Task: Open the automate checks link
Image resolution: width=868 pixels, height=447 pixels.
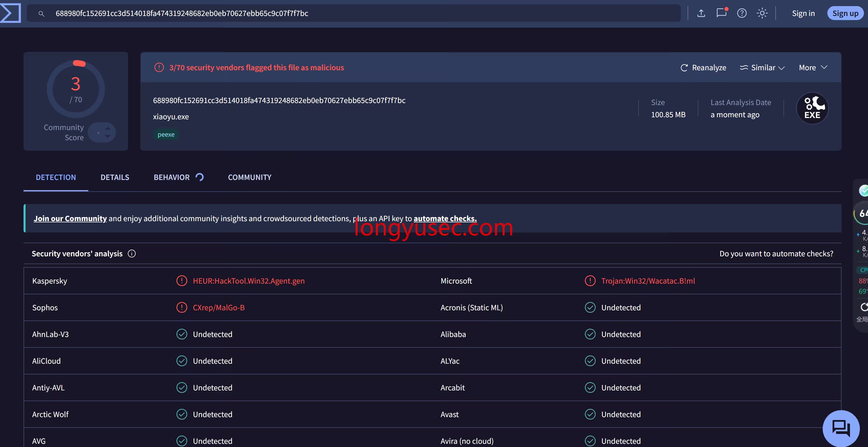Action: (445, 219)
